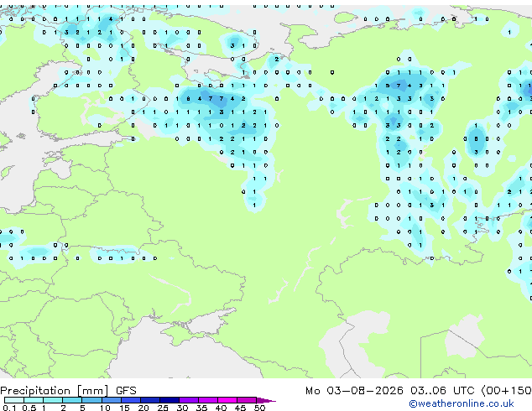The height and width of the screenshot is (411, 532).
Task: Click the above-50 arrow tip of legend
Action: 266,400
